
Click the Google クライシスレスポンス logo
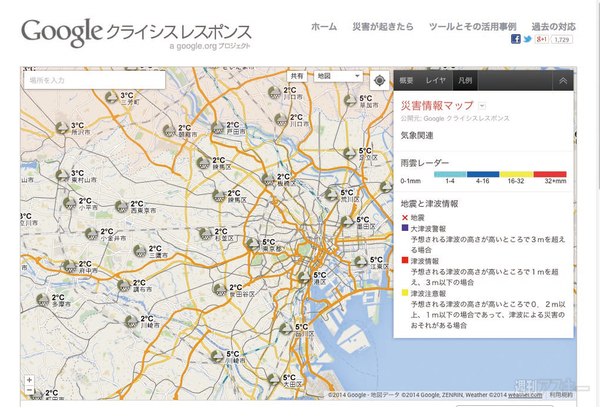(136, 33)
